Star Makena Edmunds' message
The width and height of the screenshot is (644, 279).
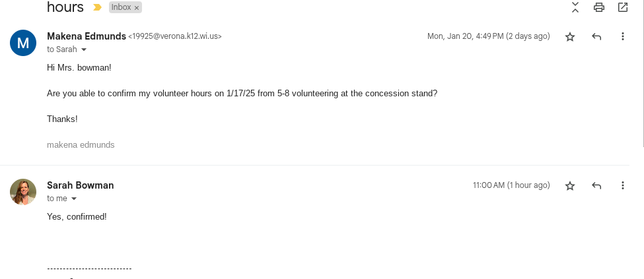pos(570,37)
